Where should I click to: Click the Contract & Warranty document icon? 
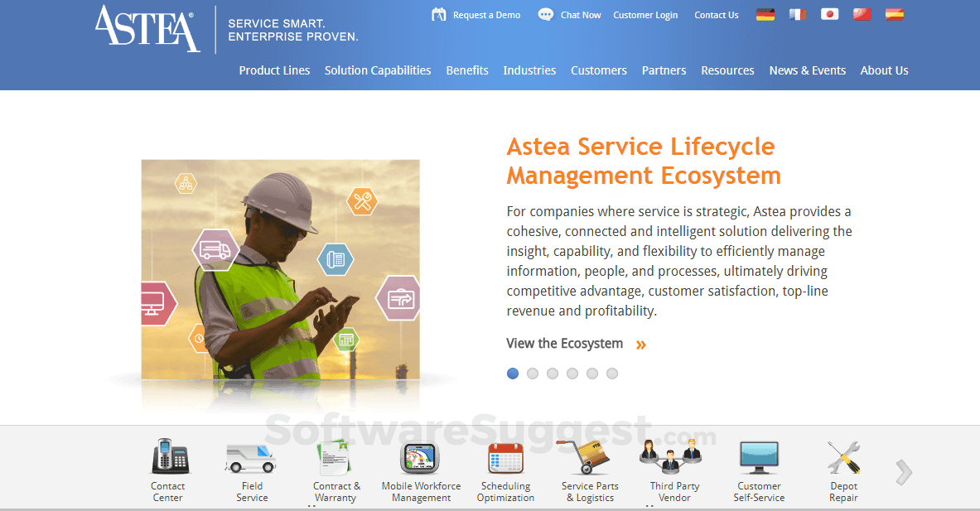point(336,456)
